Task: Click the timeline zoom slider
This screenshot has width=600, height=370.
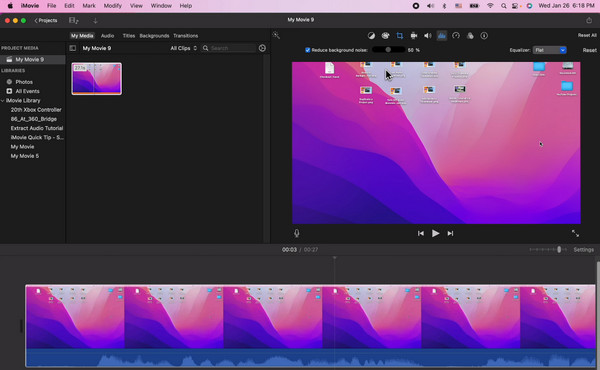Action: 548,249
